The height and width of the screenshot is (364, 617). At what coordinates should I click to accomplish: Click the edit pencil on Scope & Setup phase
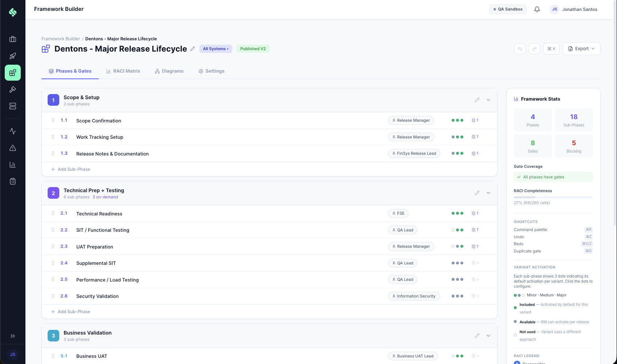(477, 100)
